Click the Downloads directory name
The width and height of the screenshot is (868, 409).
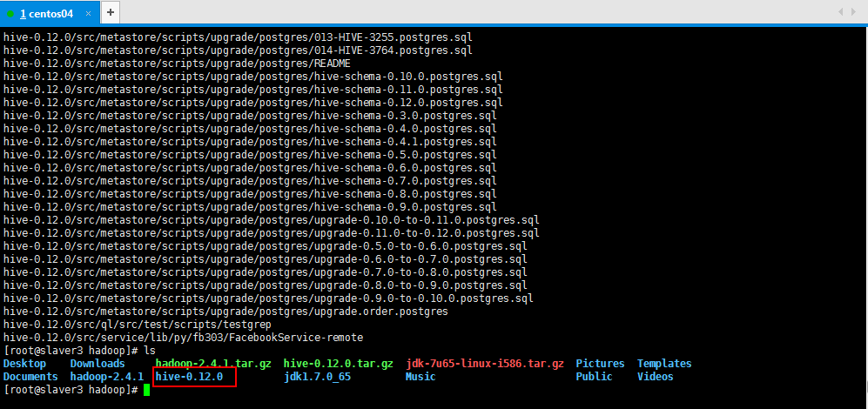98,364
